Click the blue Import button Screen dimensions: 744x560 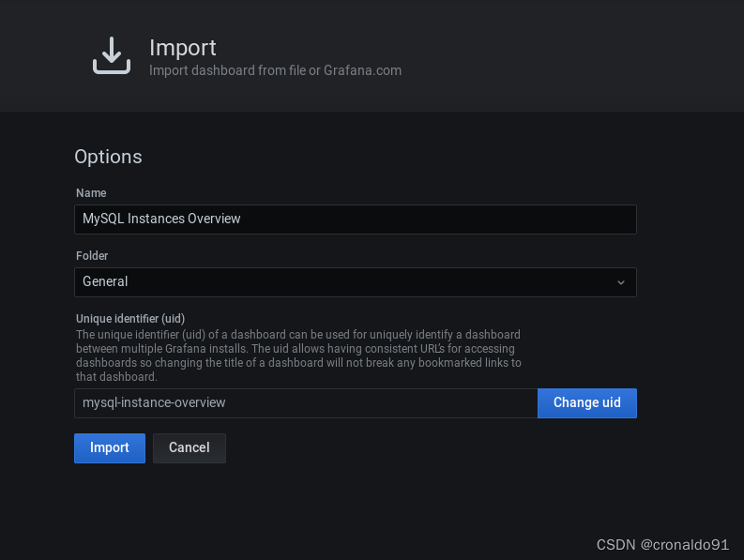pos(110,448)
